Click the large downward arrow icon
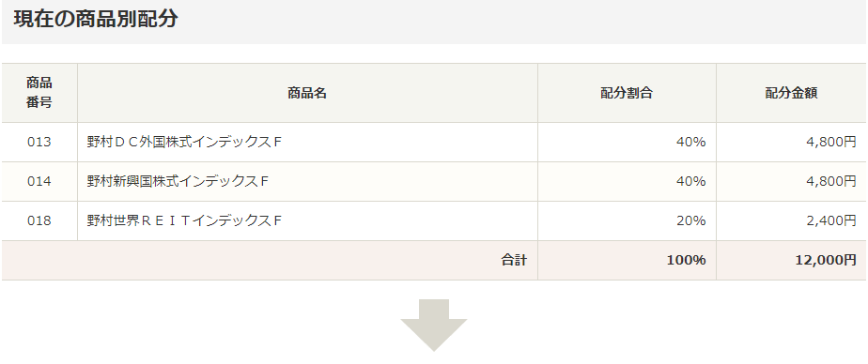This screenshot has height=364, width=868. (434, 326)
